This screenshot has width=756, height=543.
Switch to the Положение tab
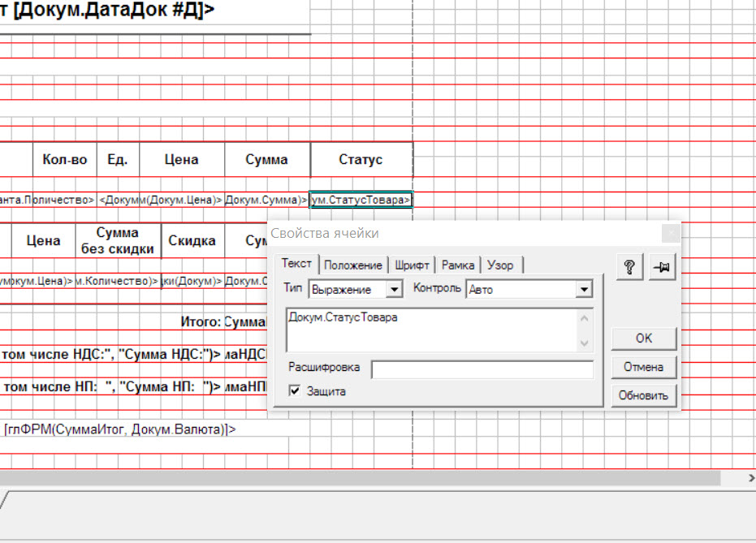click(x=353, y=265)
